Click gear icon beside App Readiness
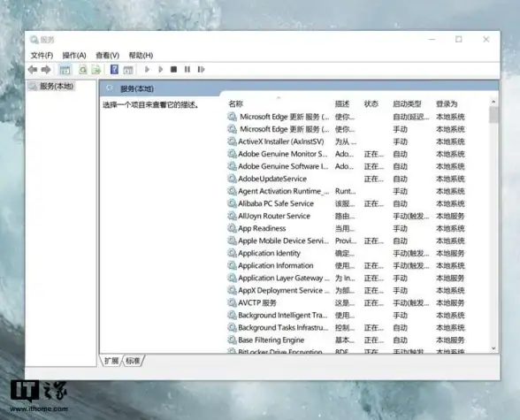This screenshot has height=420, width=520. point(232,228)
